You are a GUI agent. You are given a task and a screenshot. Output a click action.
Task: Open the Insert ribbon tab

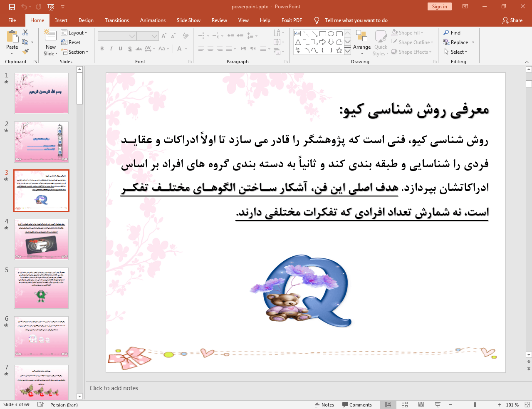(61, 20)
